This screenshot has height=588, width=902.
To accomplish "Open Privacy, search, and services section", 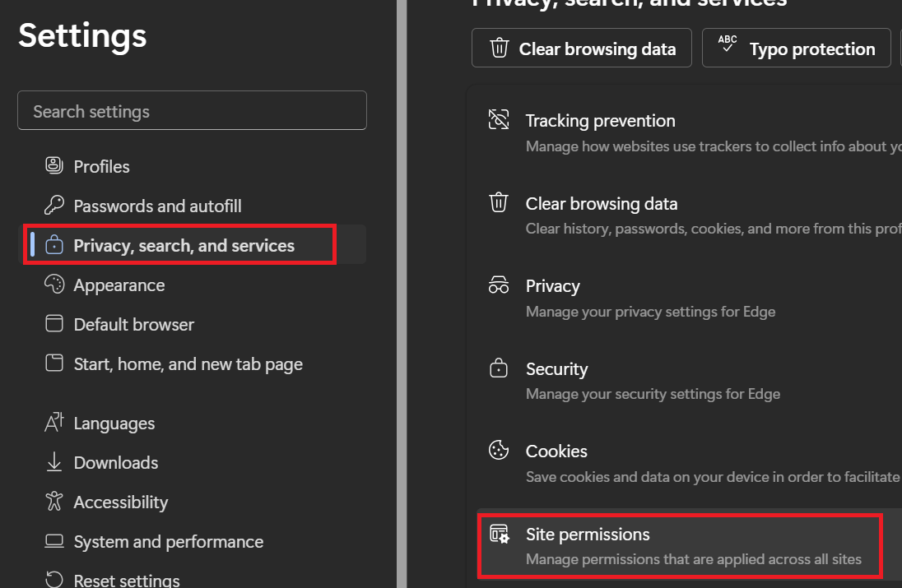I will click(184, 245).
